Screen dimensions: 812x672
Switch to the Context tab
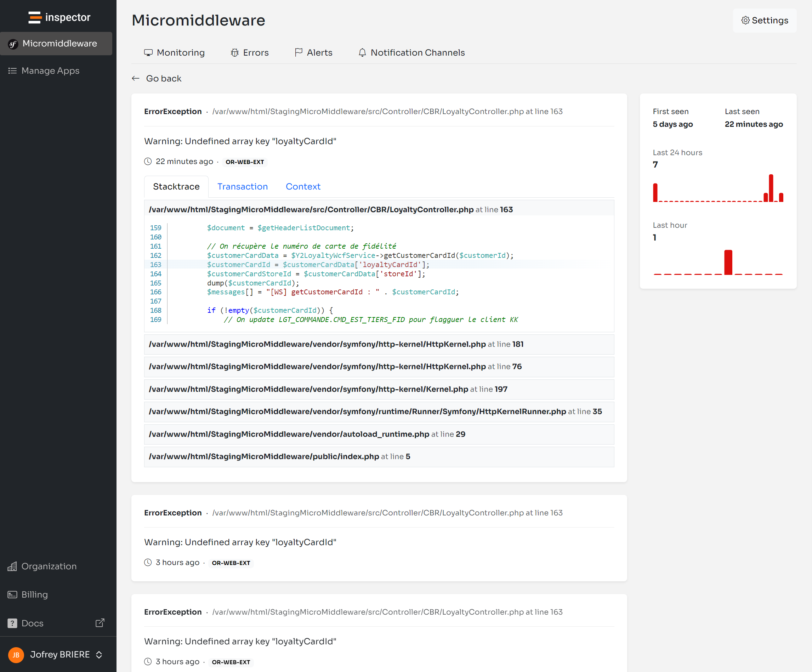(x=303, y=186)
